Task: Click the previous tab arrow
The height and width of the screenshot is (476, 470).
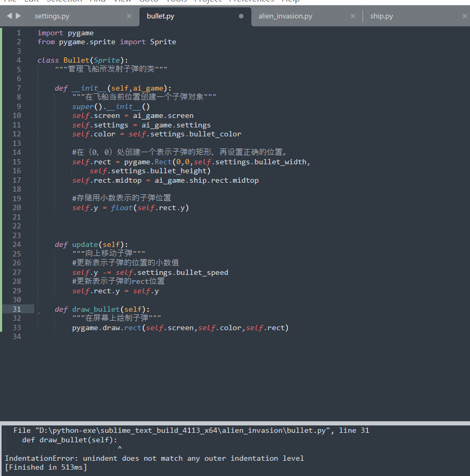Action: pyautogui.click(x=9, y=16)
